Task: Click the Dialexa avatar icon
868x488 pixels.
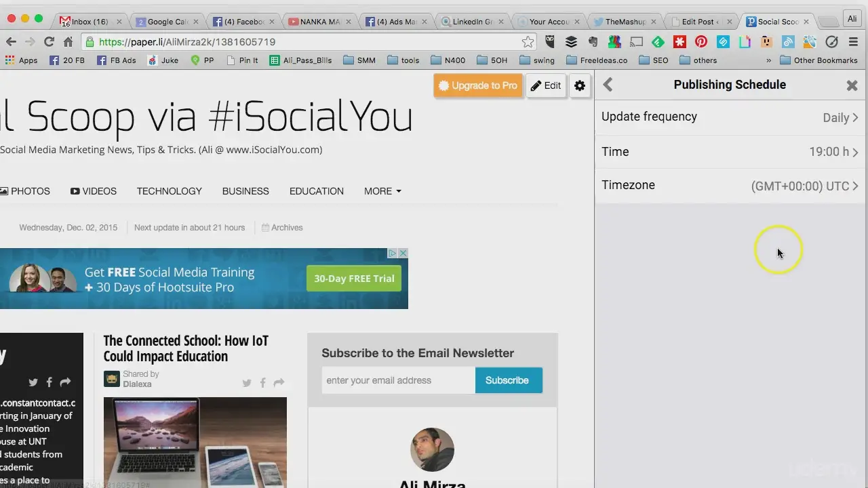Action: tap(111, 379)
